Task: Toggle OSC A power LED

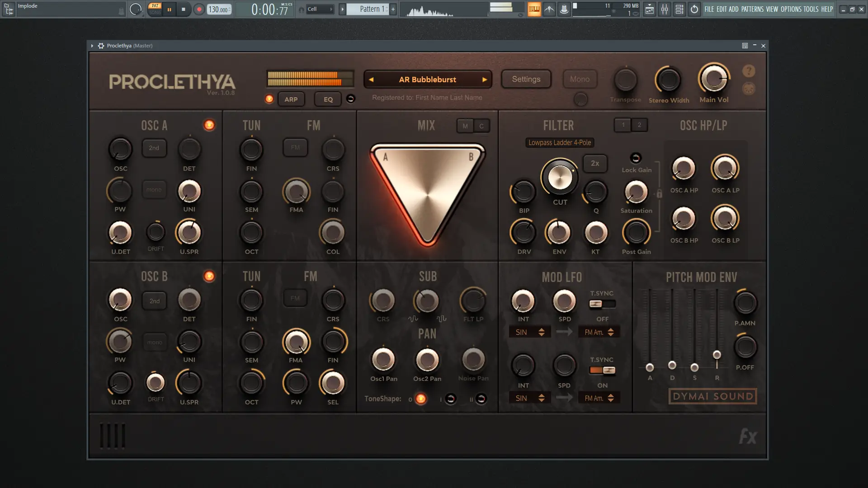Action: click(x=209, y=125)
